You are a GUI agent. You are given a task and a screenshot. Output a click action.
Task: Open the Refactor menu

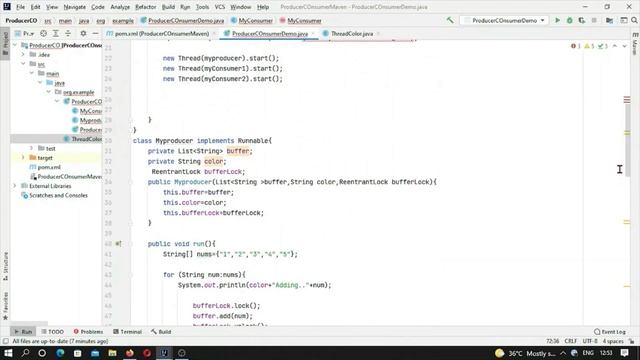click(x=146, y=7)
